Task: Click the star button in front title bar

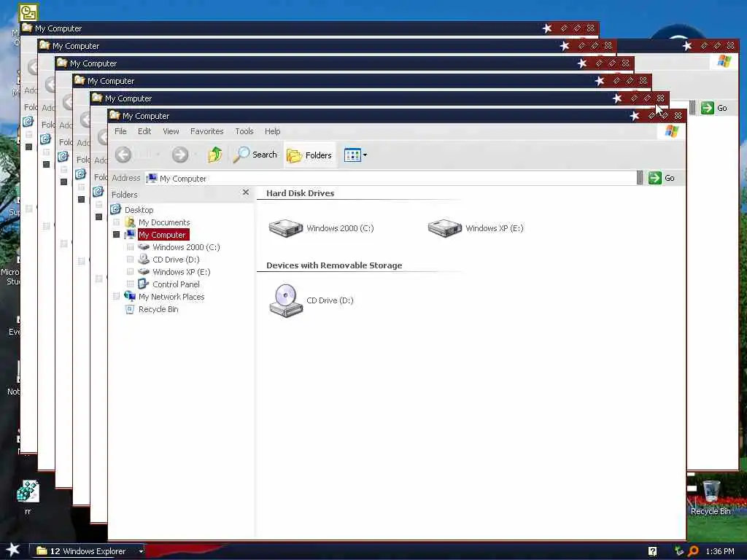Action: [x=634, y=116]
